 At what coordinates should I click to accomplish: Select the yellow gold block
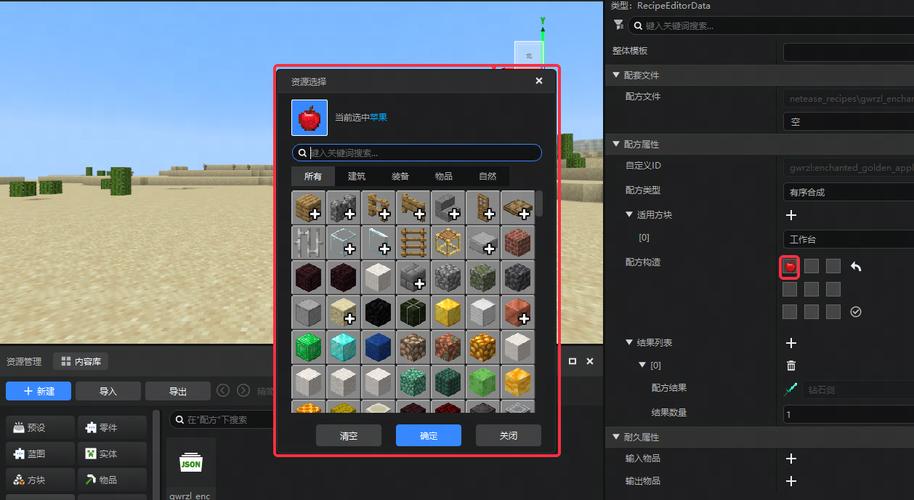448,312
